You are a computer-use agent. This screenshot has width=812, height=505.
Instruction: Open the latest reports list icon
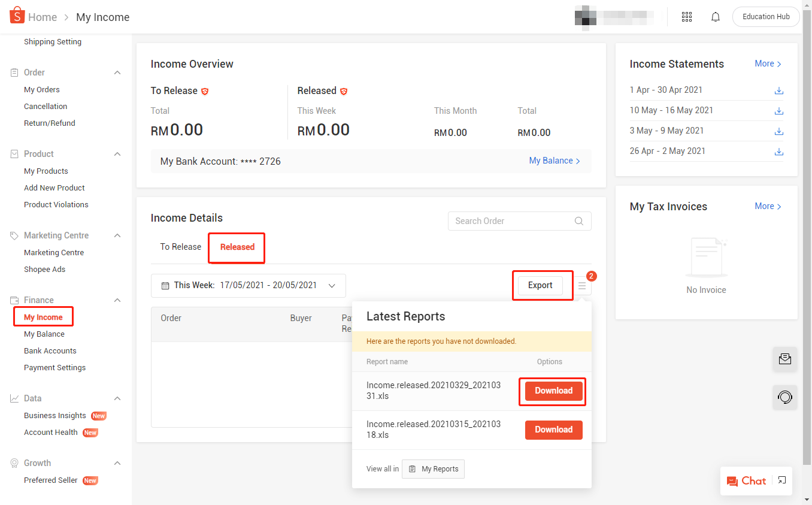click(582, 286)
